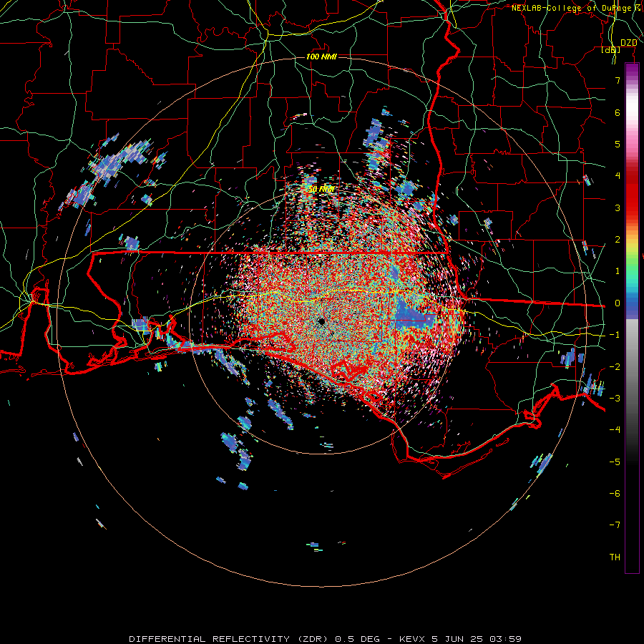Click the positive 6 scale value
The width and height of the screenshot is (644, 644).
click(x=618, y=112)
